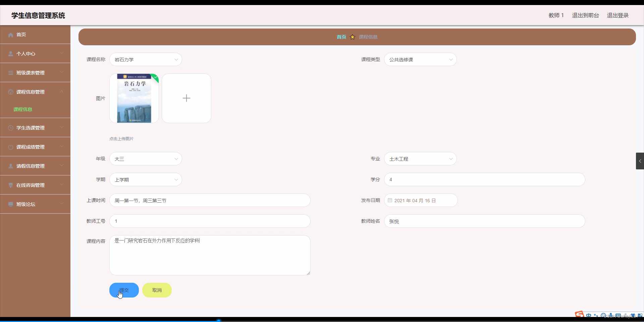Viewport: 644px width, 322px height.
Task: Click the calendar icon in the 发布日期 field
Action: [x=390, y=200]
